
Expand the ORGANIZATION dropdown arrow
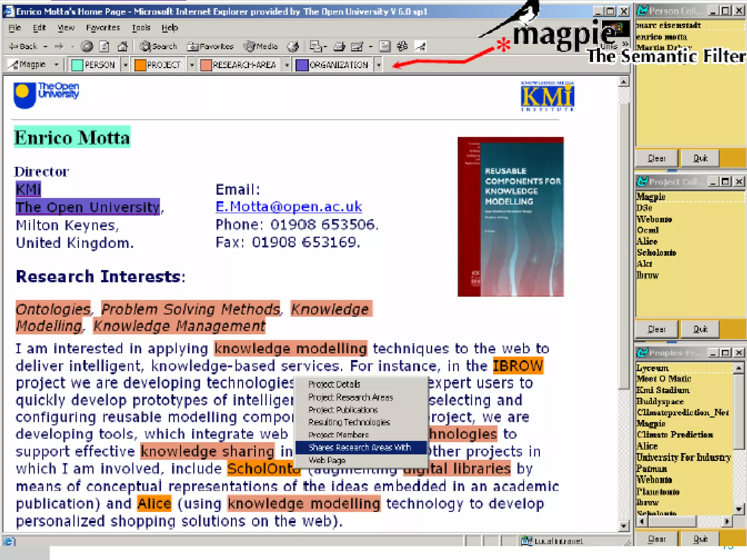379,65
